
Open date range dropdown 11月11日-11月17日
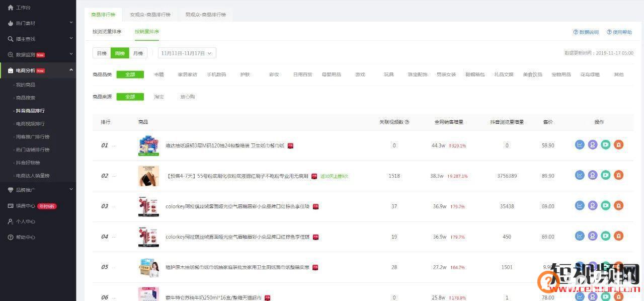[x=187, y=53]
